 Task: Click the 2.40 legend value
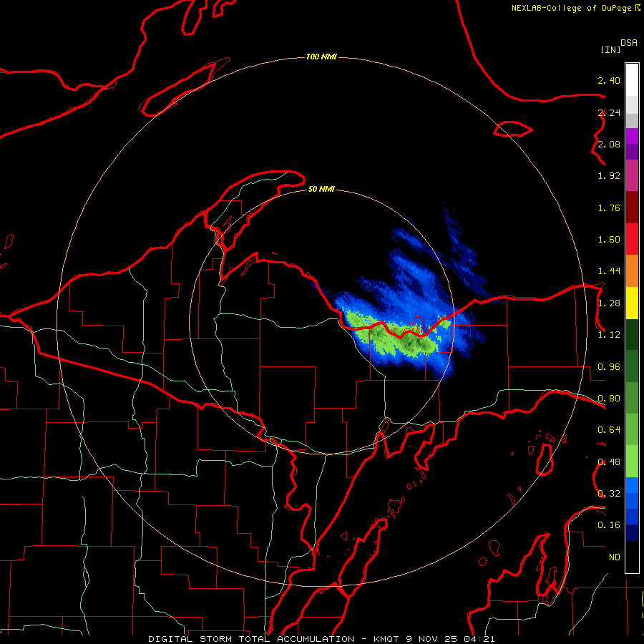[609, 80]
